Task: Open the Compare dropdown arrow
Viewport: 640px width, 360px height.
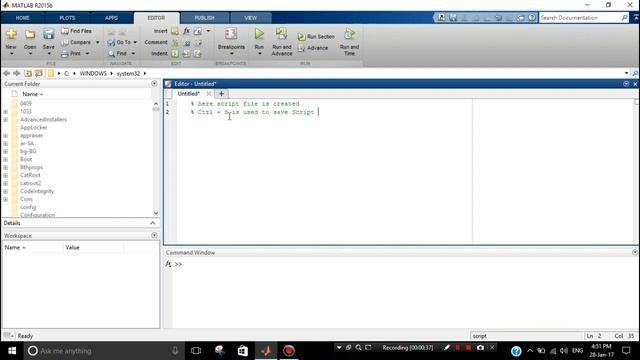Action: 97,42
